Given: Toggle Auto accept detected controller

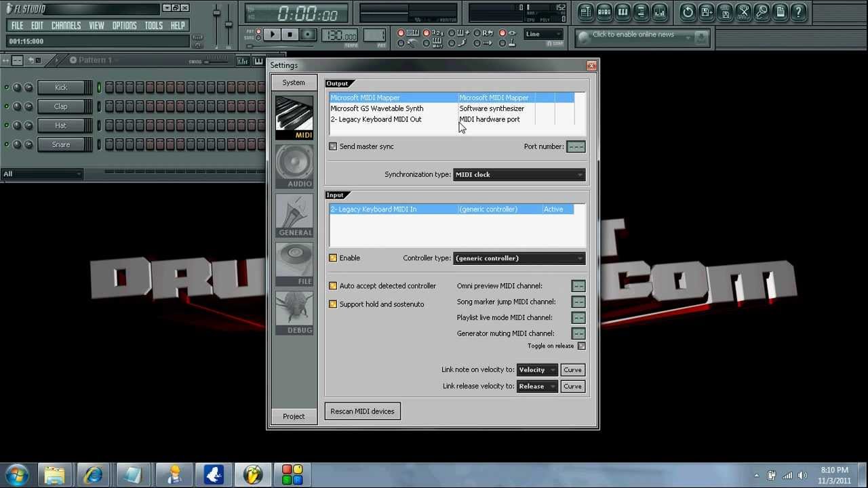Looking at the screenshot, I should point(333,286).
